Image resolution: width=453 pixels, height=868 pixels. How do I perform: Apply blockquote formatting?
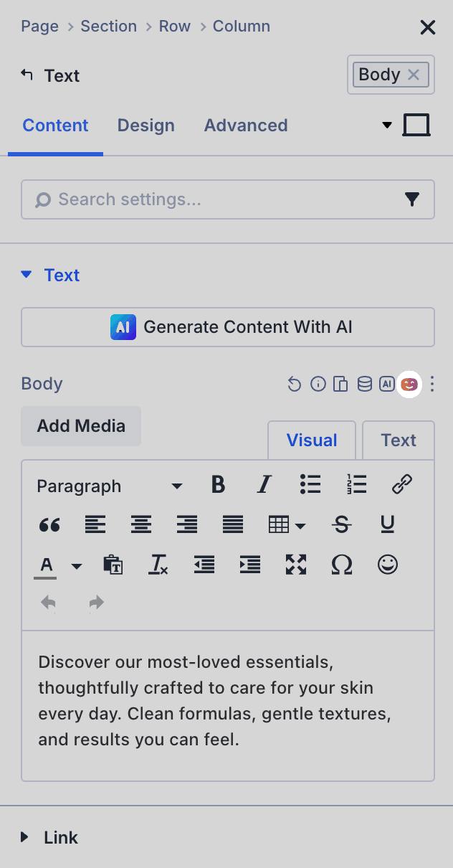point(49,525)
